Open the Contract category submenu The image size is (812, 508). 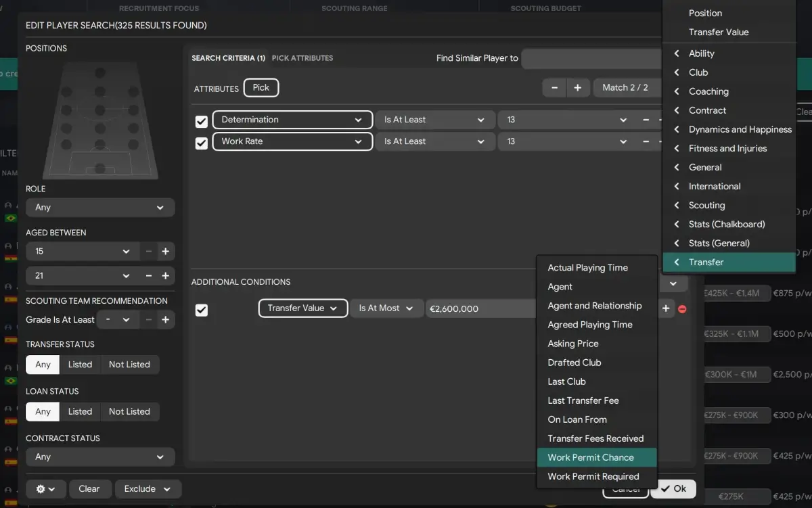pyautogui.click(x=729, y=110)
